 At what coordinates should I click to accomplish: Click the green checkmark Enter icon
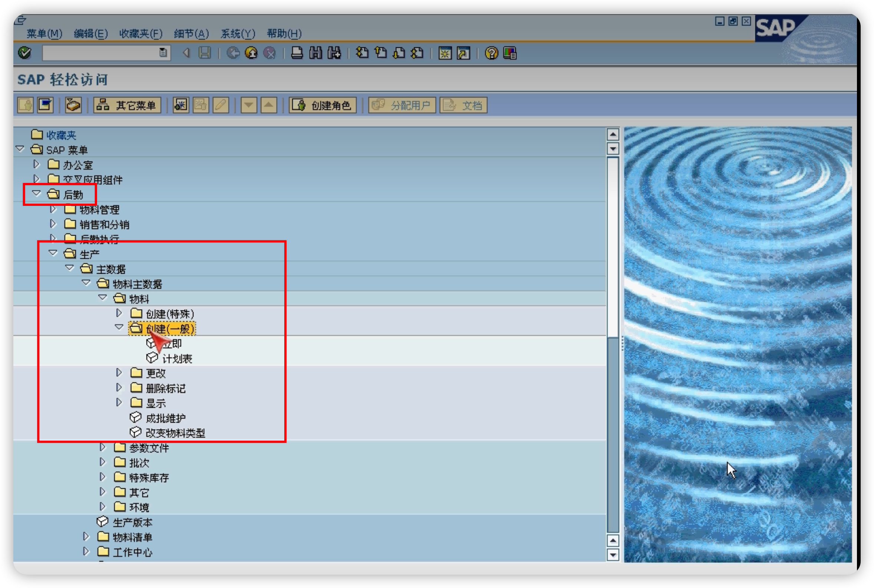click(x=25, y=53)
